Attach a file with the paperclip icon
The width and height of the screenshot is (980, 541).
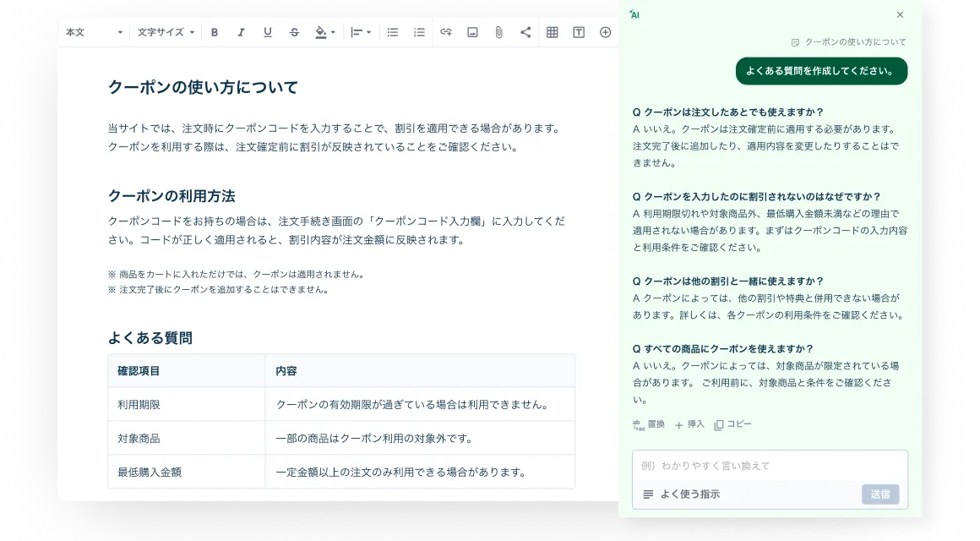(x=498, y=32)
